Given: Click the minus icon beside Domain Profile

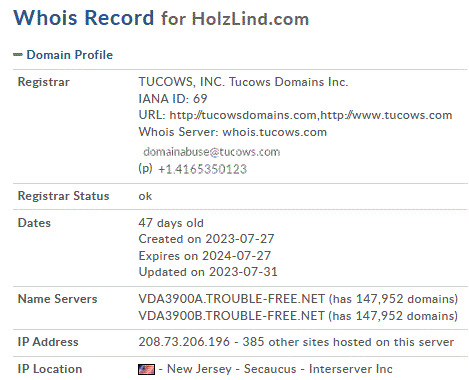Looking at the screenshot, I should [x=18, y=55].
